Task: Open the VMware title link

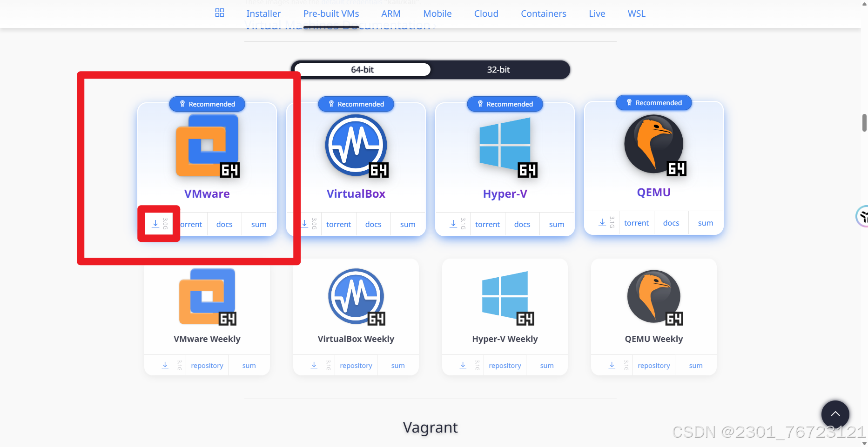Action: click(207, 194)
